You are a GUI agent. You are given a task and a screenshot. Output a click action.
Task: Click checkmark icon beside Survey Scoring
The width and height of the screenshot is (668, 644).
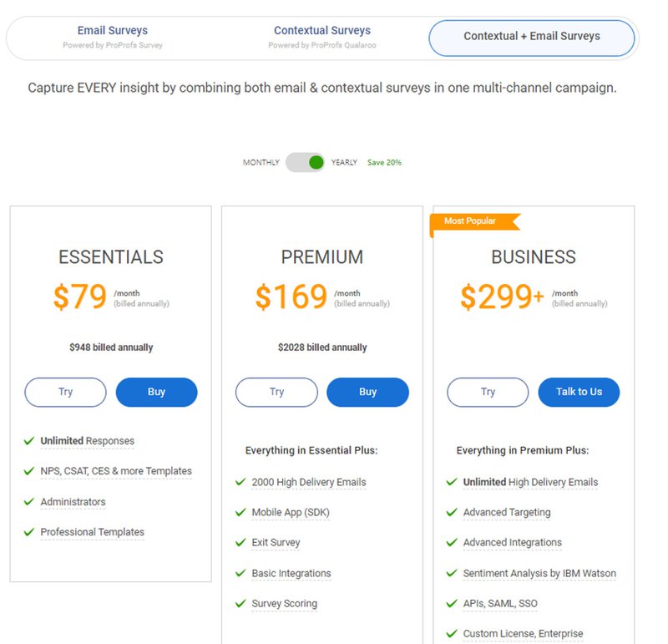(240, 603)
